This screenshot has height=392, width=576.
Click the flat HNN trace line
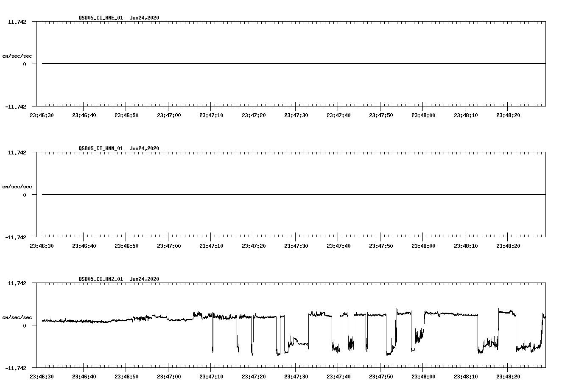[x=294, y=194]
